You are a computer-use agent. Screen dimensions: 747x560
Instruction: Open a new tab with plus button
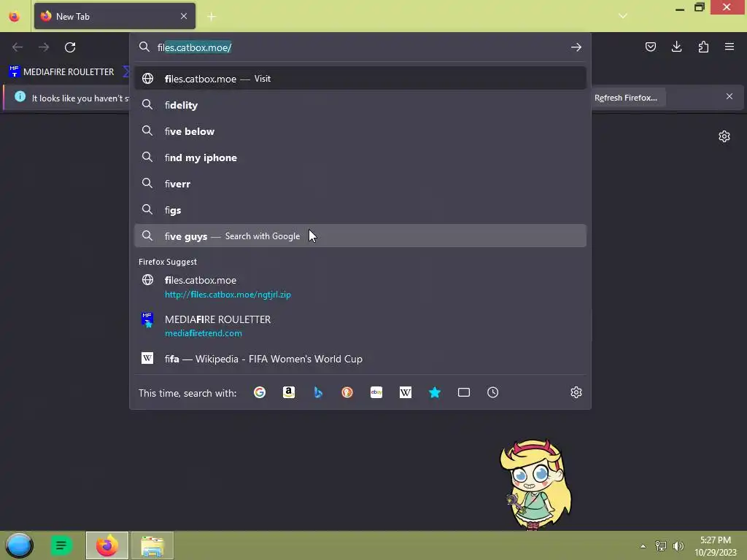coord(212,17)
